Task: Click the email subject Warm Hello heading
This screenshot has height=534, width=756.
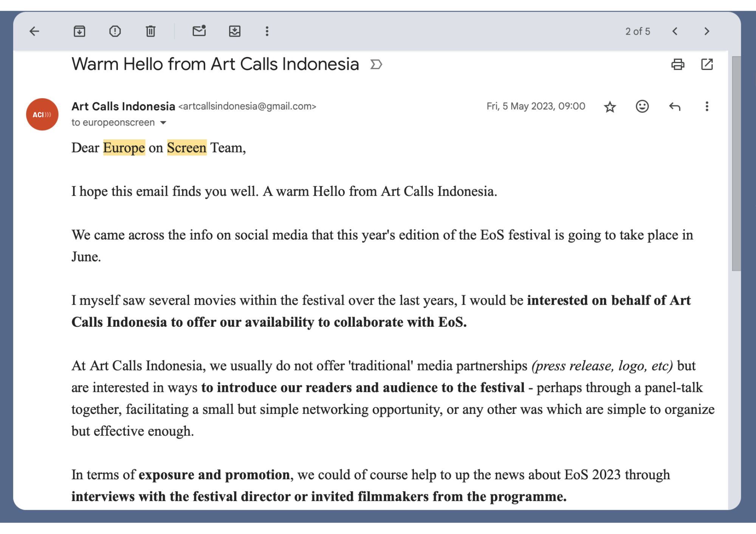Action: (x=215, y=64)
